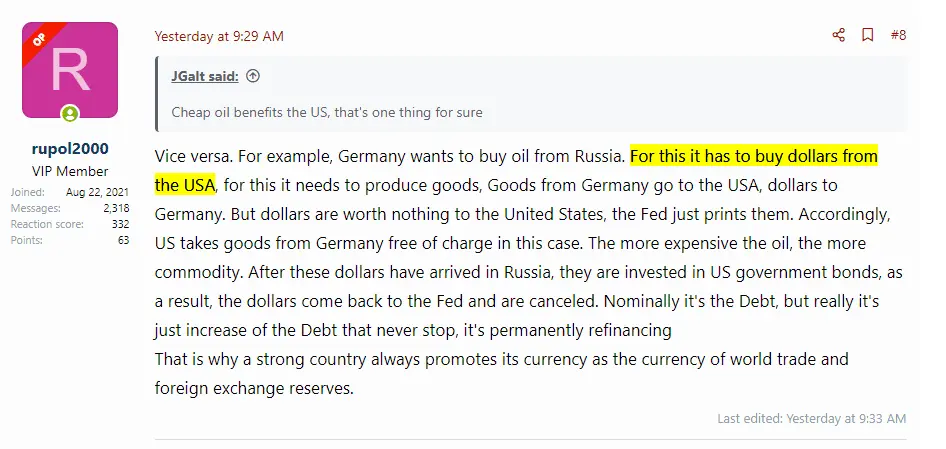Click the "Last edited" timestamp text
This screenshot has width=946, height=449.
(811, 417)
